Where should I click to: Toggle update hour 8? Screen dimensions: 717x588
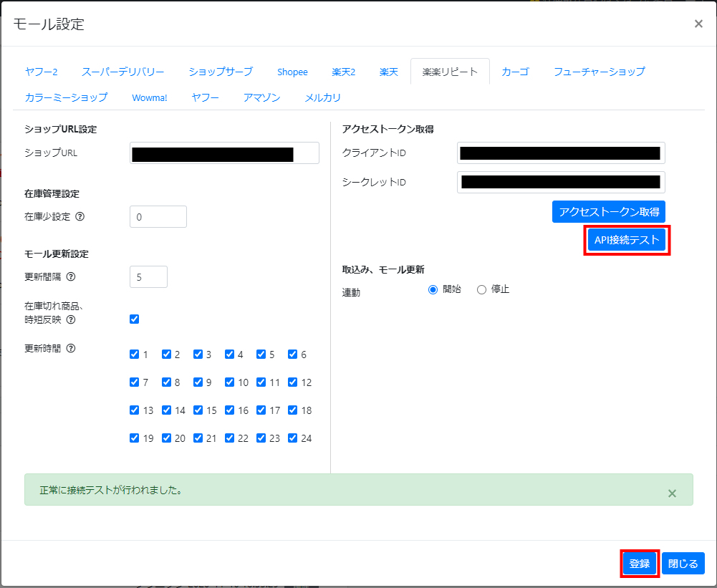point(166,382)
